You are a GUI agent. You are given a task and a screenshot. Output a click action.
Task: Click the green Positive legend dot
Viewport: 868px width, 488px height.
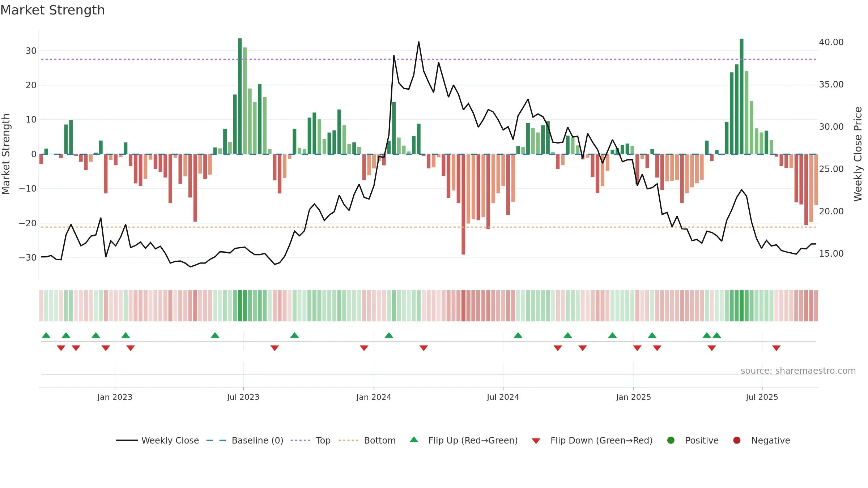[671, 440]
